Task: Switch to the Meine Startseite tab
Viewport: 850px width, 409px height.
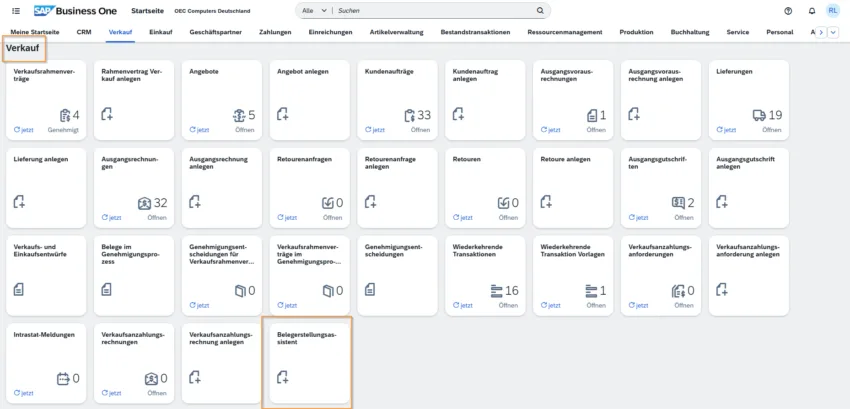Action: (x=35, y=32)
